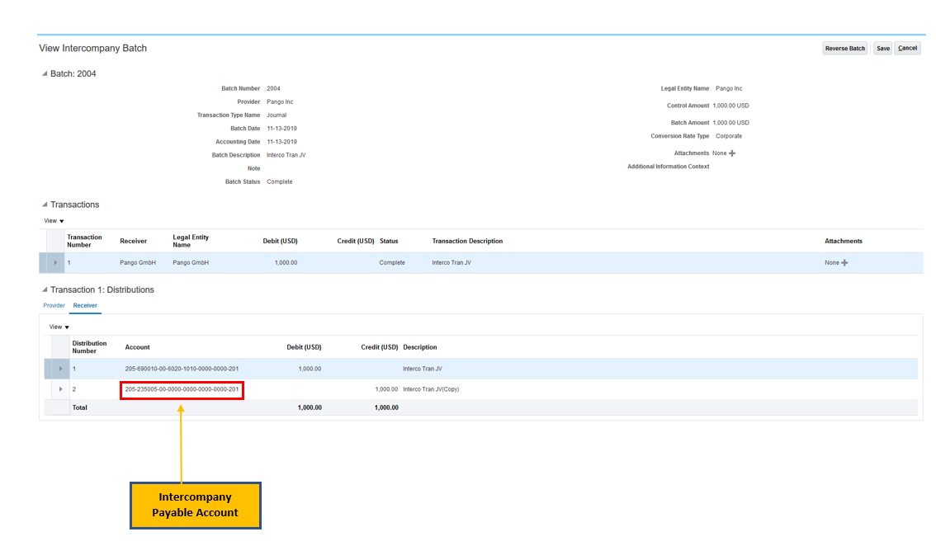Click the Debit (USD) column header in Transactions
Screen dimensions: 936x560
[x=280, y=242]
